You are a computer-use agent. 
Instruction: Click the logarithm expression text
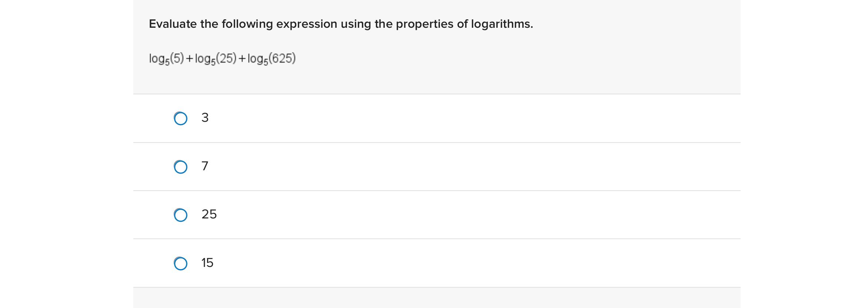(221, 57)
